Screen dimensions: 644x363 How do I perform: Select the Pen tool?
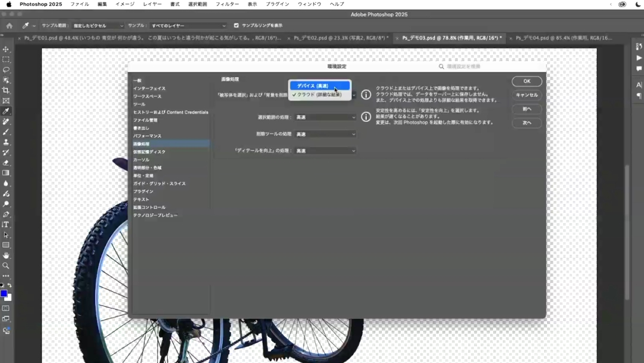(x=6, y=214)
